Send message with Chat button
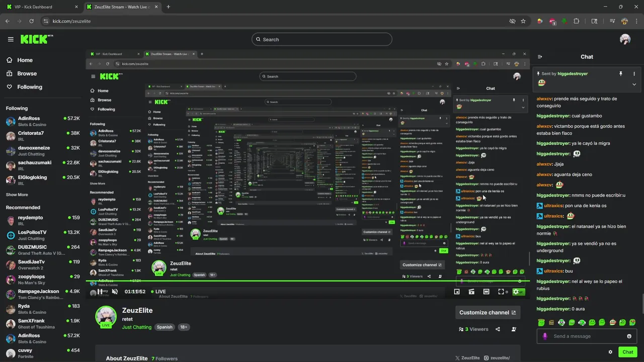The width and height of the screenshot is (644, 362). tap(627, 352)
